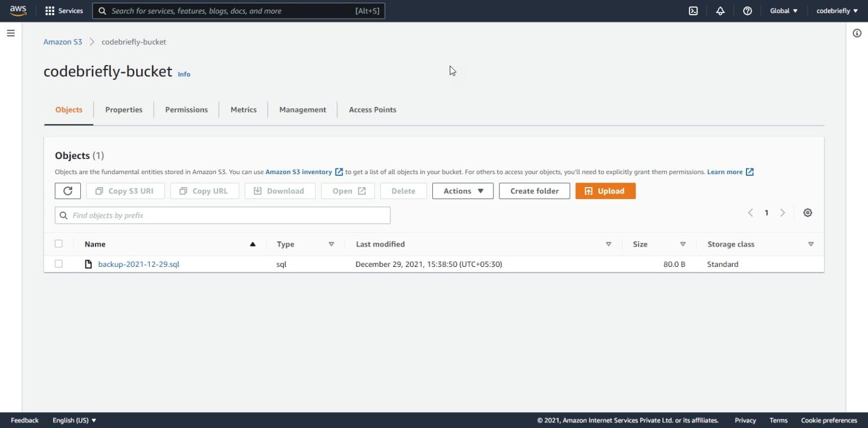Screen dimensions: 868x428
Task: Open the info side panel
Action: (857, 33)
